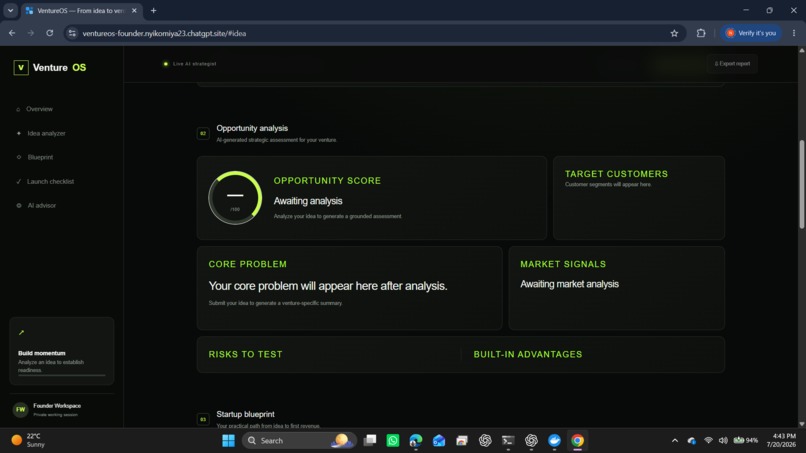Click the Target Customers heading
Image resolution: width=806 pixels, height=453 pixels.
616,174
